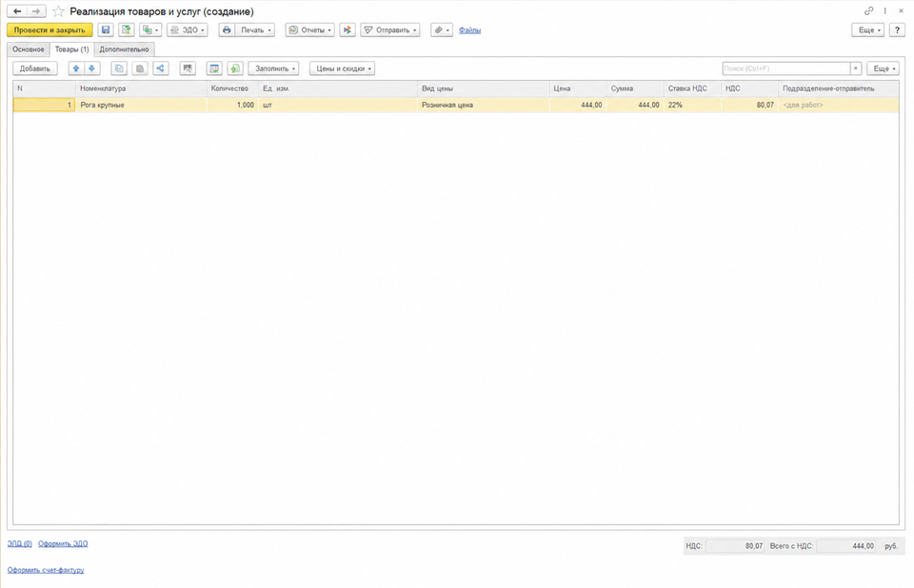Click the item selection window icon
Image resolution: width=914 pixels, height=588 pixels.
[214, 69]
